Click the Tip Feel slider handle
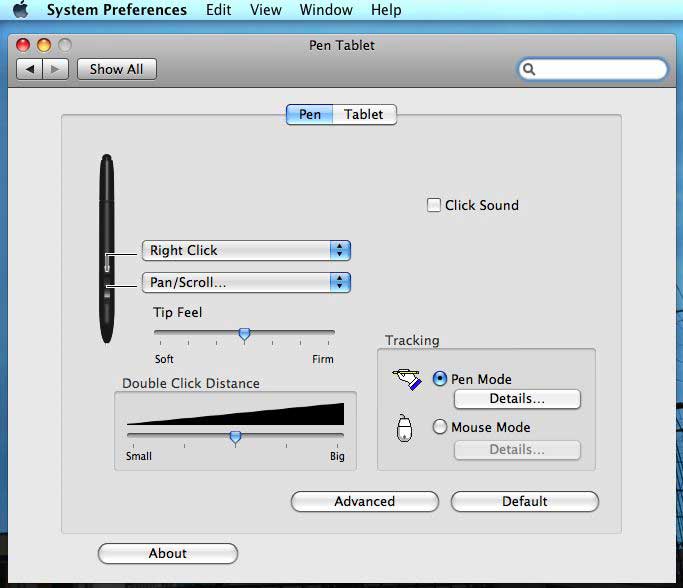The height and width of the screenshot is (588, 683). click(244, 334)
